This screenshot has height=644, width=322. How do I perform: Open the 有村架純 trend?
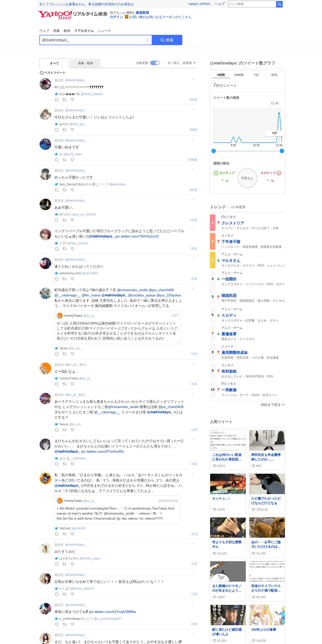coord(229,371)
